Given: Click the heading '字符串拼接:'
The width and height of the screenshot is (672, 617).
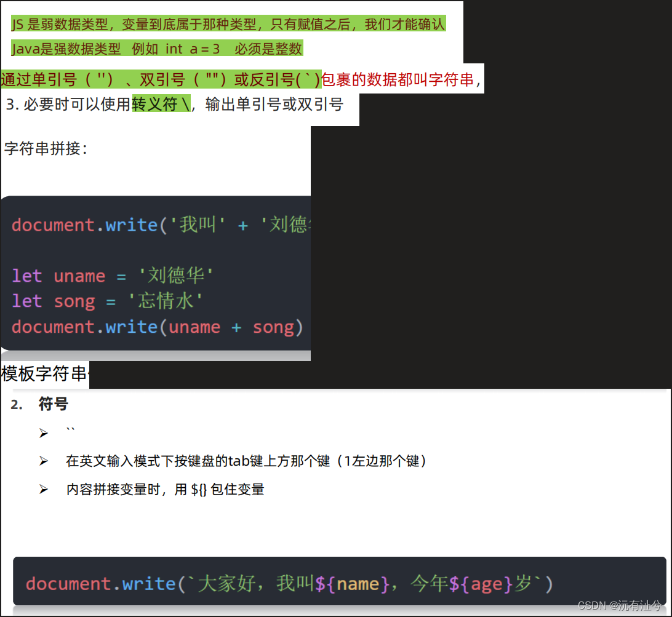Looking at the screenshot, I should 46,149.
